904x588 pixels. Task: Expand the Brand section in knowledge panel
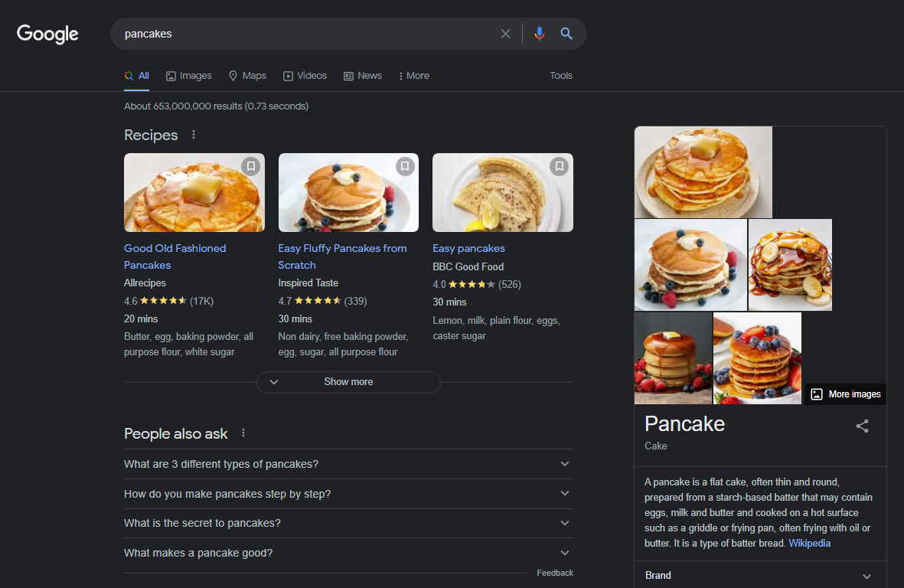coord(760,575)
